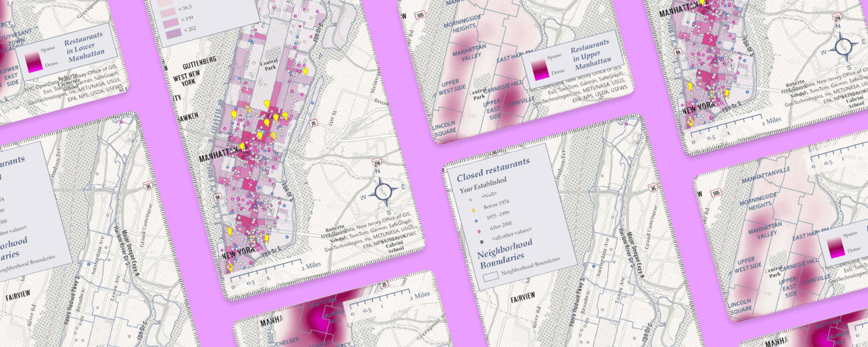868x347 pixels.
Task: Click the Closed restaurants legend title
Action: (x=493, y=169)
